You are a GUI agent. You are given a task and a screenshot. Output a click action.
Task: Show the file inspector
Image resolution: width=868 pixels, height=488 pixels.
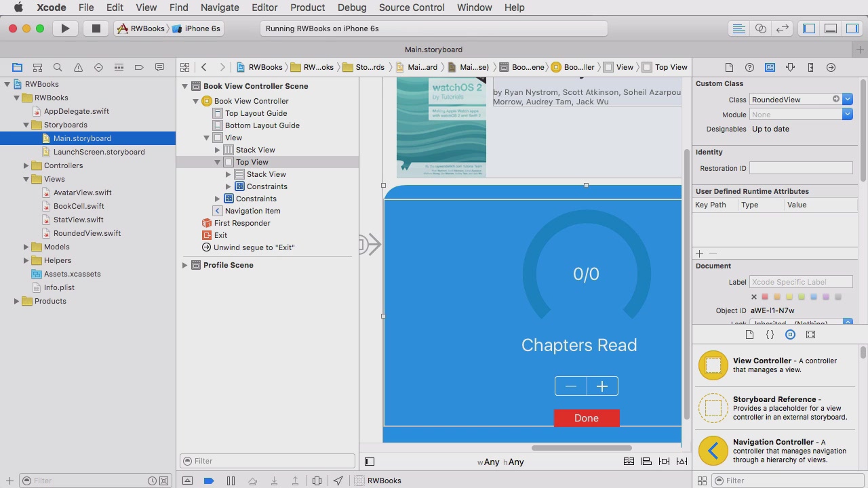click(x=729, y=67)
